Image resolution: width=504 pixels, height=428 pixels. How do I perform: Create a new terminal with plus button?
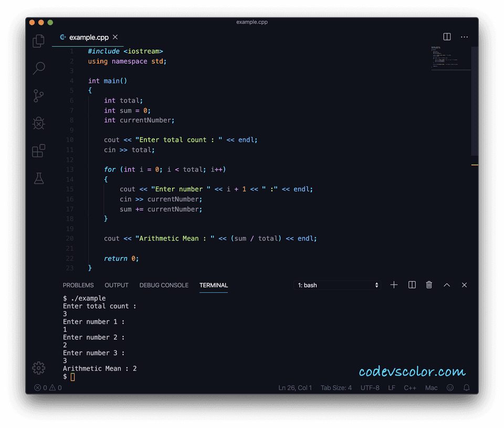coord(394,285)
